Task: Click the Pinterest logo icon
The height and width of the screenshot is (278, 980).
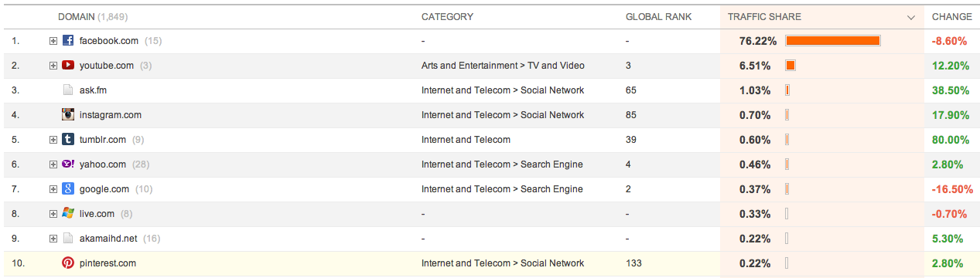Action: pos(68,263)
